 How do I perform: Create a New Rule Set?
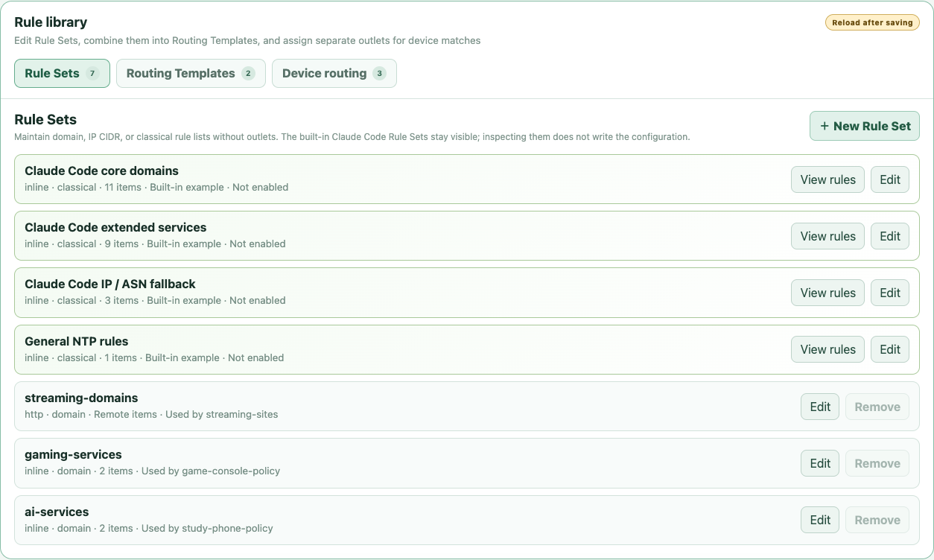865,126
